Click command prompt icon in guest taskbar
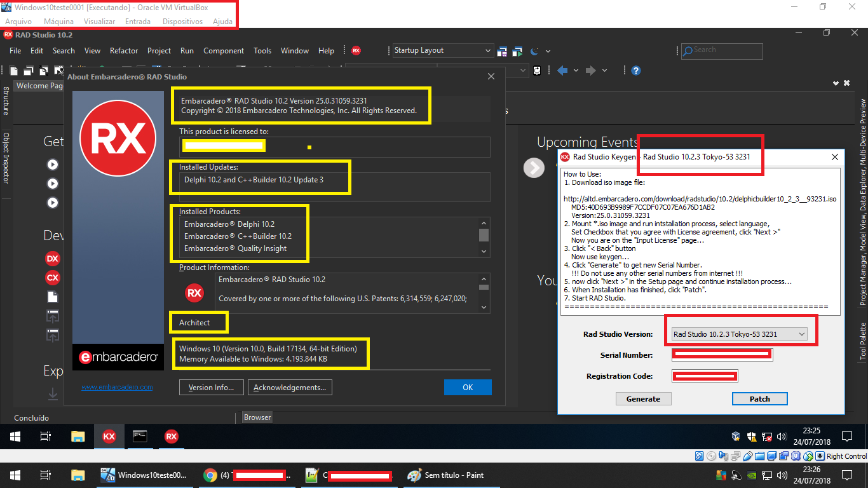This screenshot has height=488, width=868. 140,437
